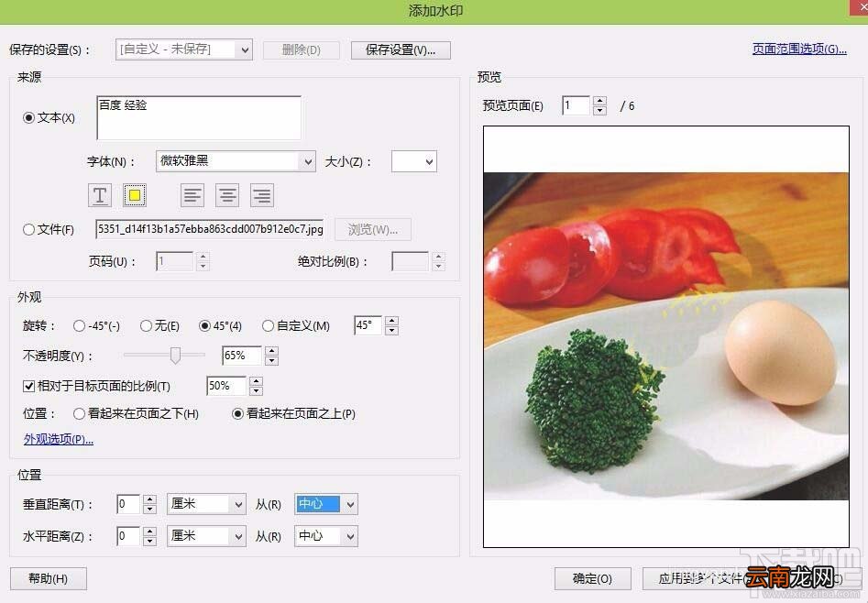Screen dimensions: 868x603
Task: Click the 保存设置(V)... button
Action: (x=401, y=49)
